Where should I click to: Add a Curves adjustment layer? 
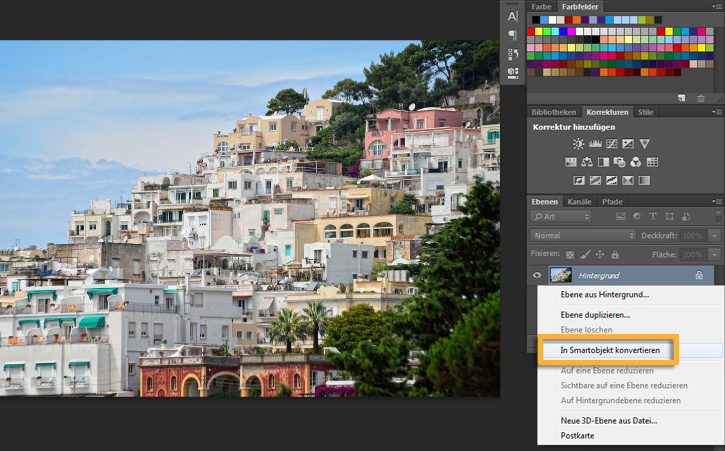611,144
